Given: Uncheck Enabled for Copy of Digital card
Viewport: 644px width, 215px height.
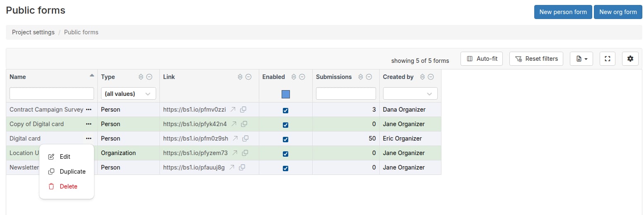Looking at the screenshot, I should coord(285,125).
